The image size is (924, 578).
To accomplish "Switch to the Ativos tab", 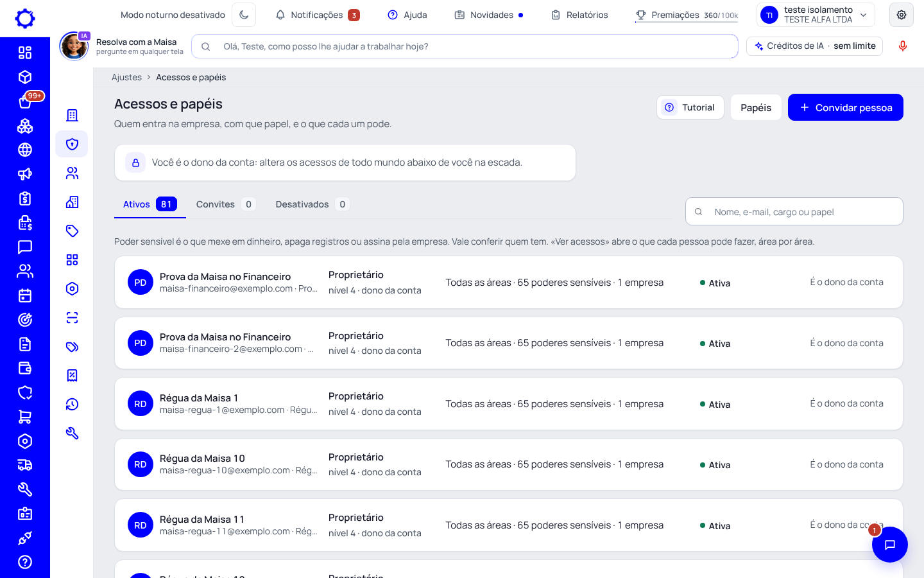I will coord(150,204).
